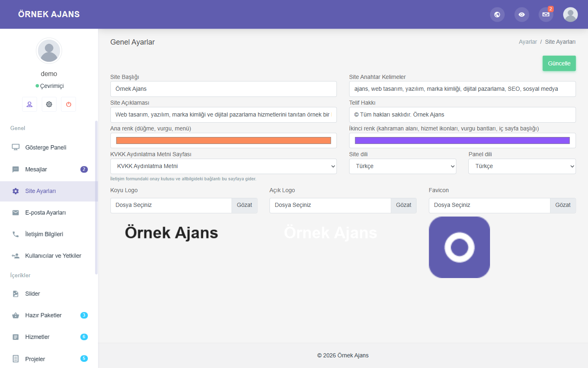Click the red power logout icon
Screen dimensions: 588x368
69,104
